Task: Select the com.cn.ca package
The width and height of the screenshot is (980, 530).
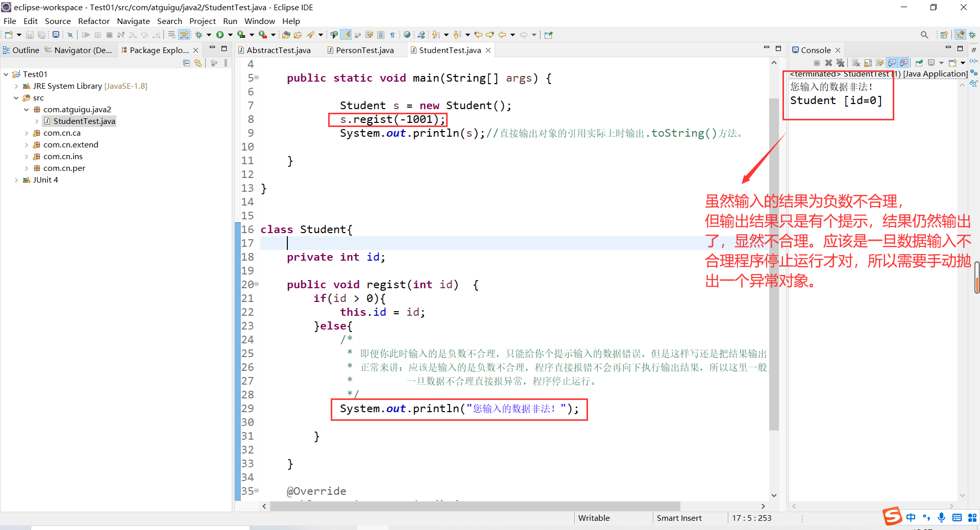Action: (x=62, y=133)
